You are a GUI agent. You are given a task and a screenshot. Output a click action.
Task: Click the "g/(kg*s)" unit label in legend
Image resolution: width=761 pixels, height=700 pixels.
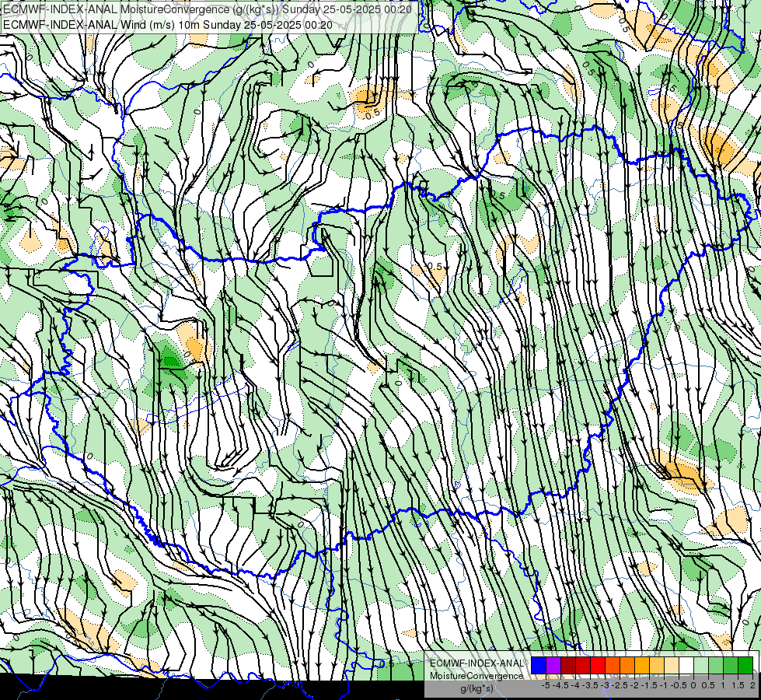pos(476,689)
